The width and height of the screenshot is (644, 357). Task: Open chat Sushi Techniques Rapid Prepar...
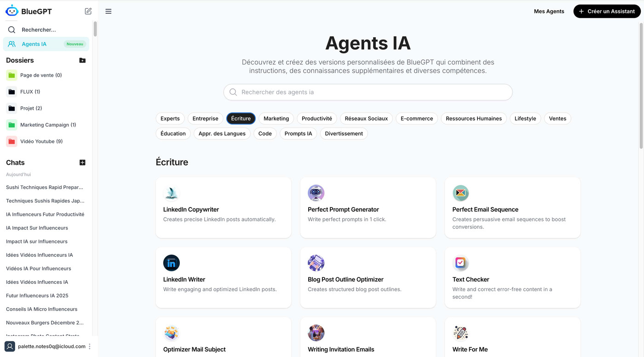(x=45, y=187)
